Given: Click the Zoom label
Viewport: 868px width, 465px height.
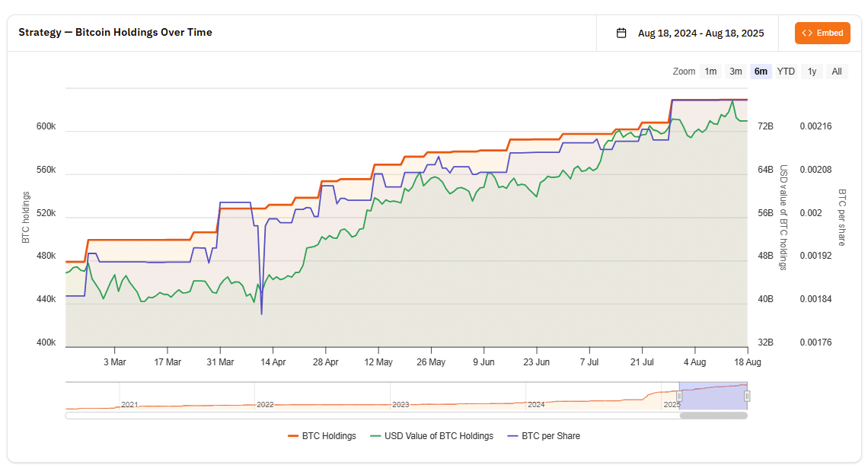Looking at the screenshot, I should coord(684,72).
